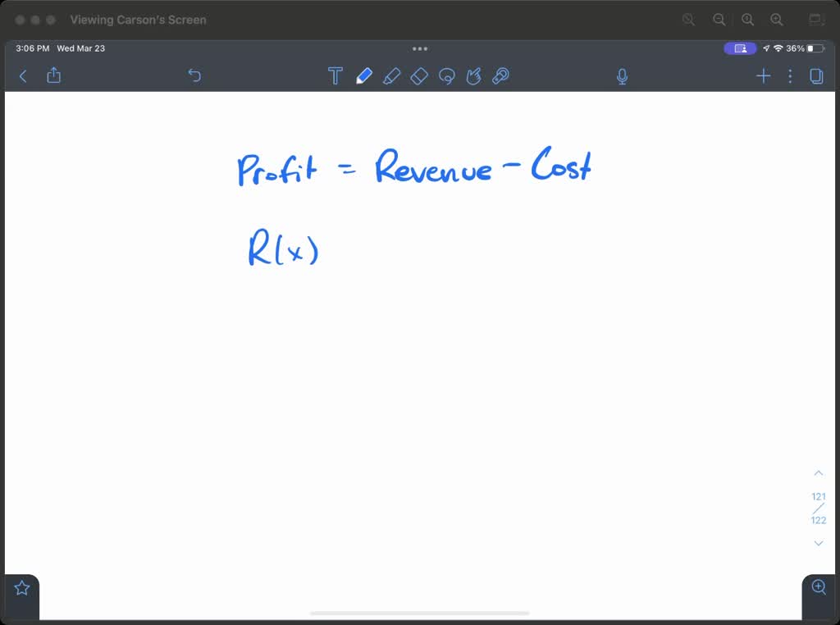Select the hand gesture tool
This screenshot has width=840, height=625.
click(x=474, y=75)
